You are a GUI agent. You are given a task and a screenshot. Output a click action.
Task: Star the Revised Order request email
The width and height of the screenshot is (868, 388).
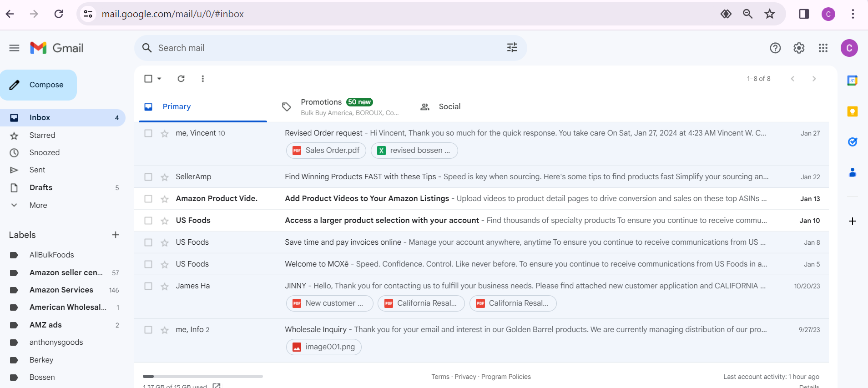click(165, 133)
